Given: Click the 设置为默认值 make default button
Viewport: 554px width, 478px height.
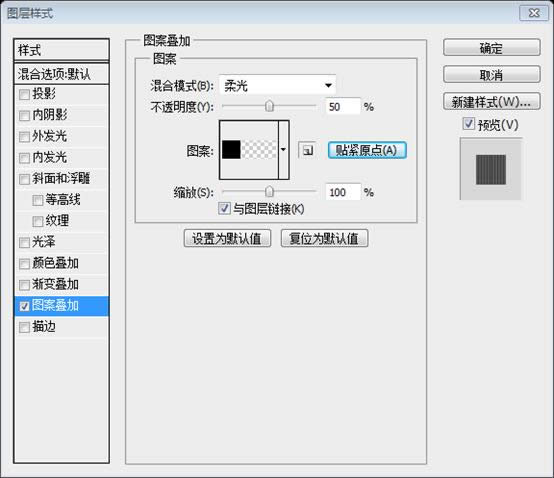Looking at the screenshot, I should [x=227, y=238].
